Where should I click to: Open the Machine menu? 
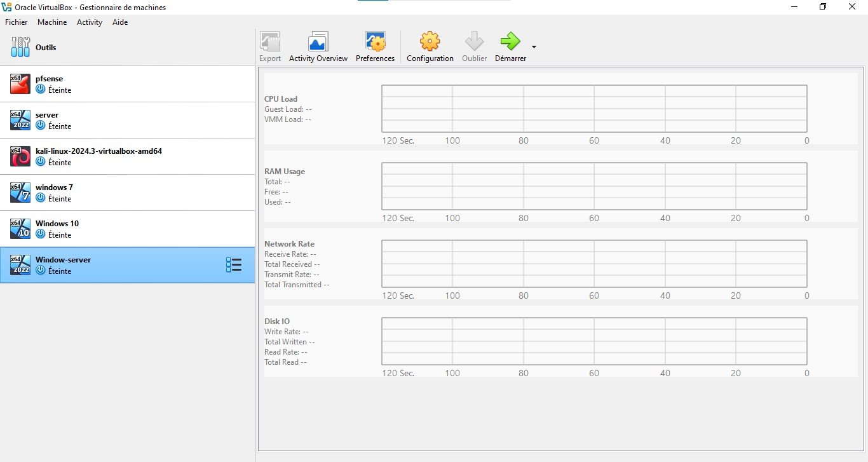pos(52,22)
